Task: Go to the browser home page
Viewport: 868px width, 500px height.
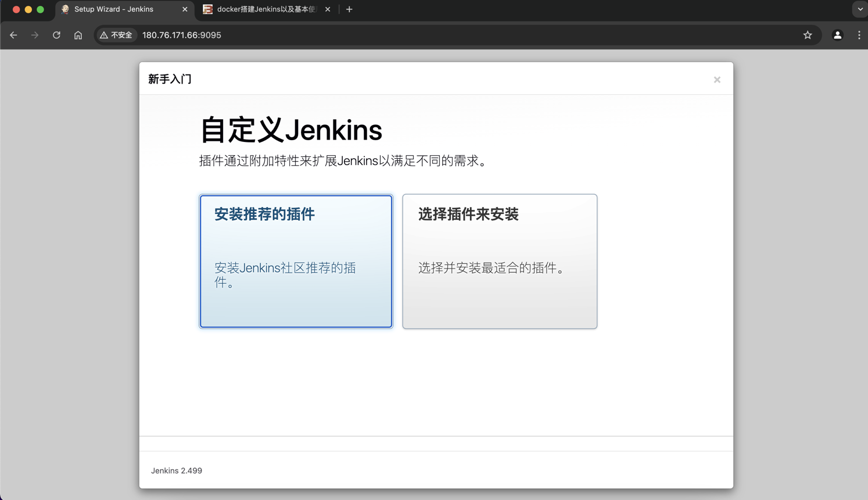Action: coord(78,35)
